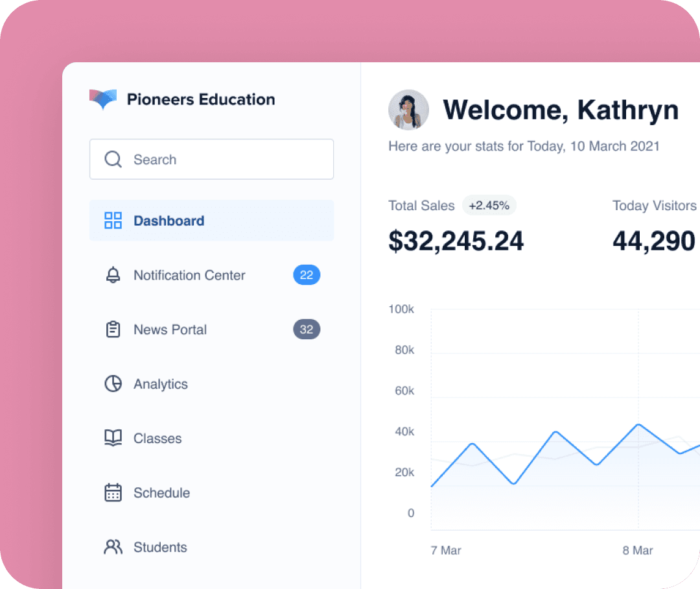Click the +2.45% sales change pill
Viewport: 700px width, 589px height.
coord(489,205)
